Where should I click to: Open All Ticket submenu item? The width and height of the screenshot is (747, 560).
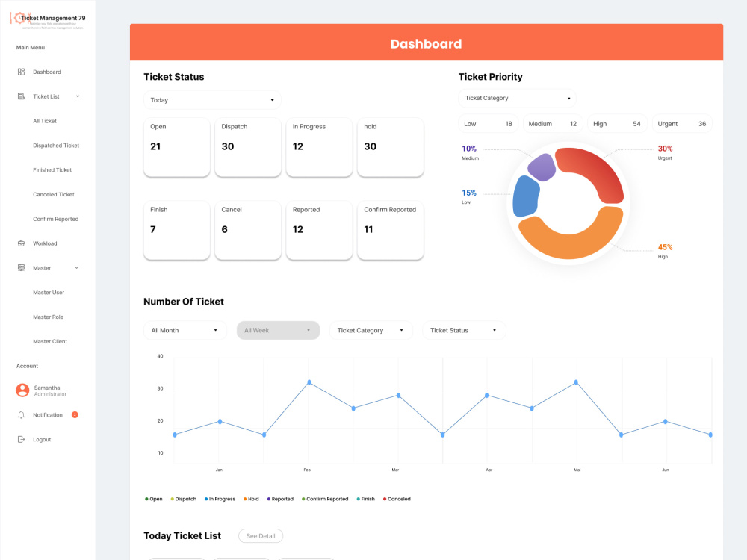click(45, 121)
